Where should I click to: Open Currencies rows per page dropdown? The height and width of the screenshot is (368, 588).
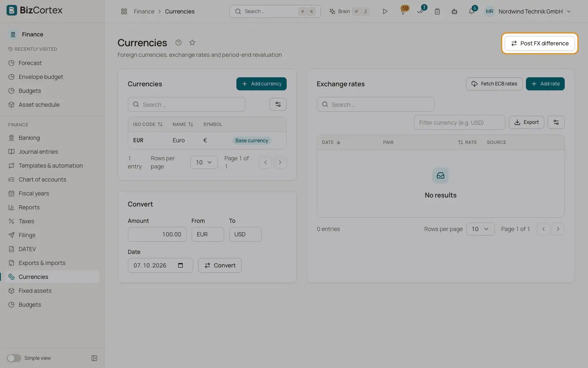(204, 162)
